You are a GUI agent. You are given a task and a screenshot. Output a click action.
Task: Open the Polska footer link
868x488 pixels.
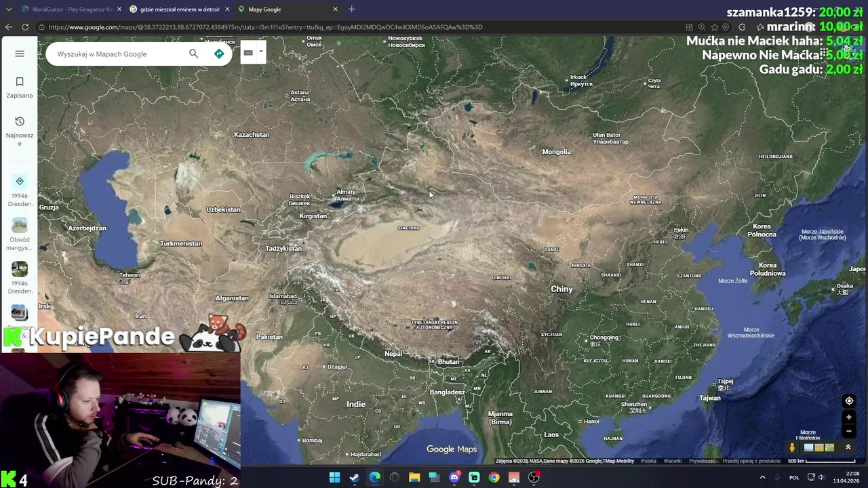[x=648, y=461]
